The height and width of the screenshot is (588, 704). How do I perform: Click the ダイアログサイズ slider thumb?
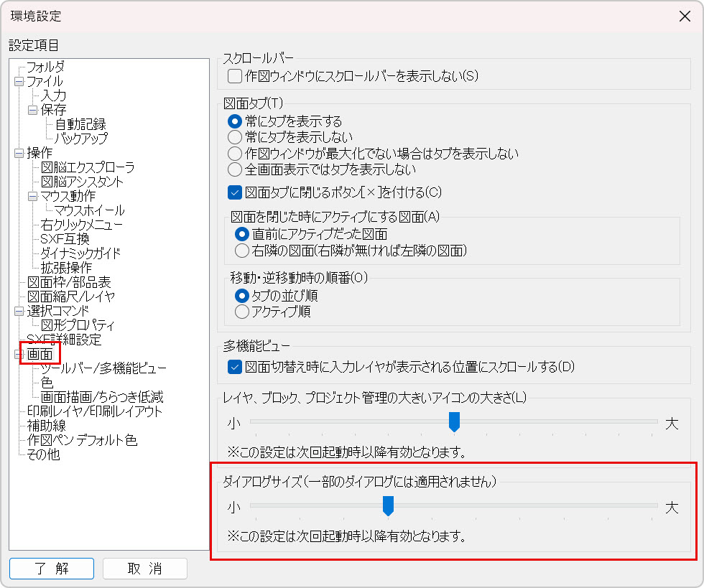388,506
